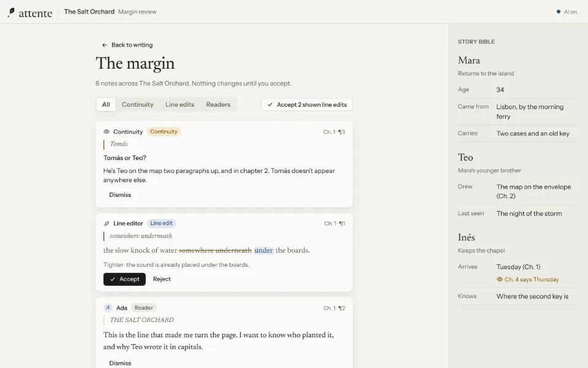Dismiss Ada's reader note
Screen dimensions: 588x368
click(120, 363)
